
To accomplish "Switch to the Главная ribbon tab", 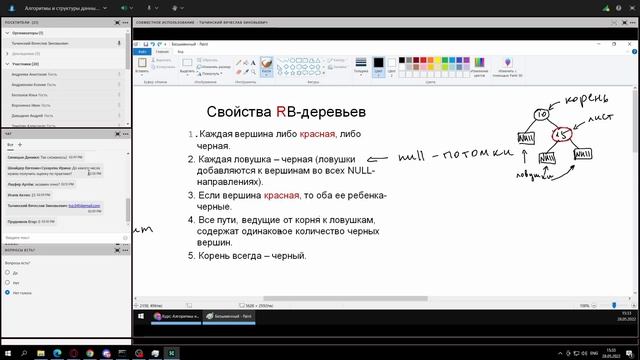I will click(x=162, y=52).
